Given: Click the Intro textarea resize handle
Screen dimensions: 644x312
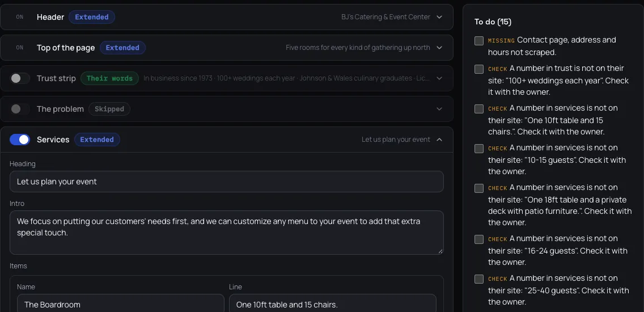Looking at the screenshot, I should (440, 251).
